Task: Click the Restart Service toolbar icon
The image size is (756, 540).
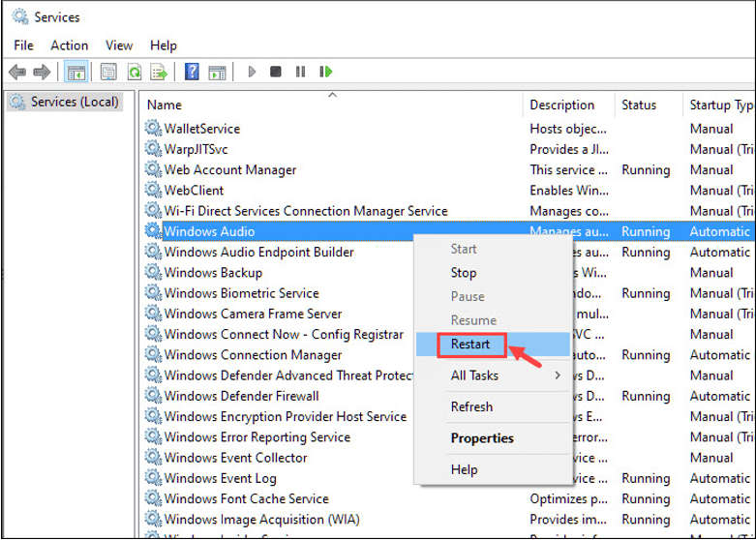Action: pyautogui.click(x=326, y=72)
